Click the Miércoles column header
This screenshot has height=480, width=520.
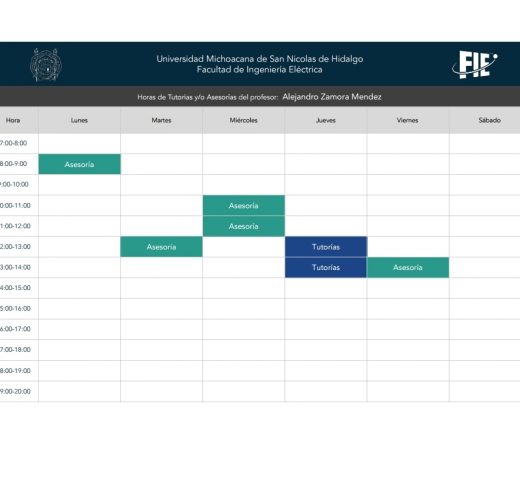pyautogui.click(x=244, y=120)
